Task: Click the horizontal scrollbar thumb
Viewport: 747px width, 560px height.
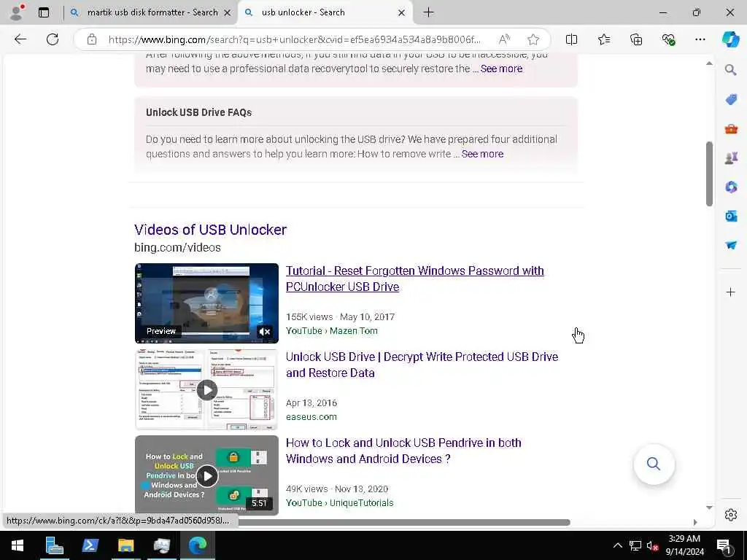Action: pyautogui.click(x=404, y=522)
